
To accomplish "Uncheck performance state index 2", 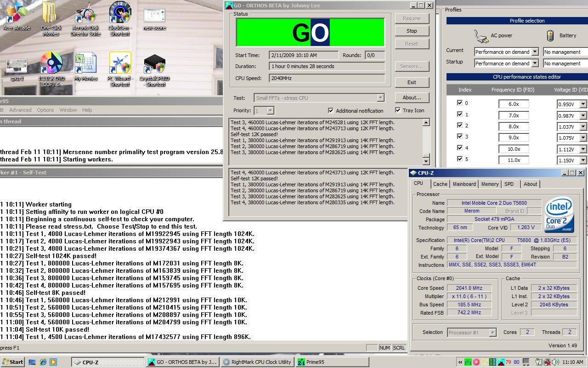I will (x=460, y=126).
